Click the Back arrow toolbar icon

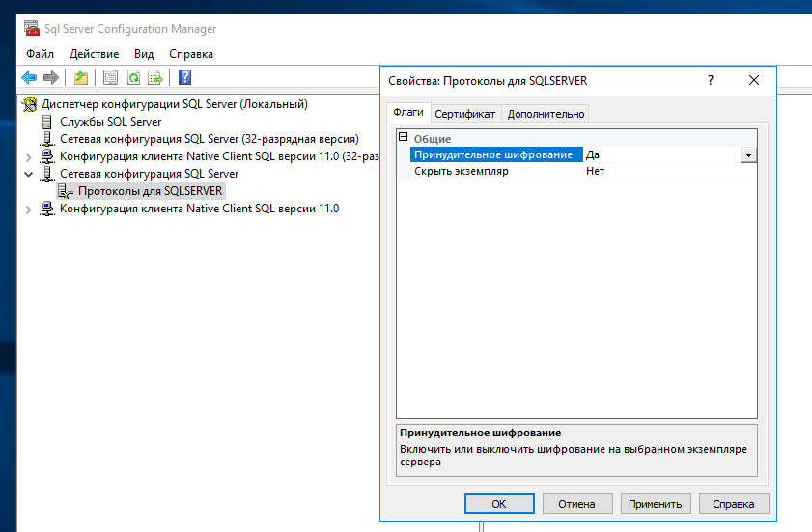(29, 77)
